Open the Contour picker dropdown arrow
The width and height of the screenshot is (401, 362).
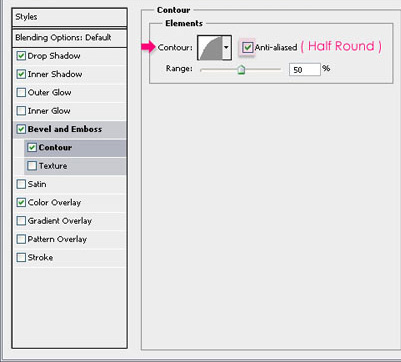(x=226, y=47)
